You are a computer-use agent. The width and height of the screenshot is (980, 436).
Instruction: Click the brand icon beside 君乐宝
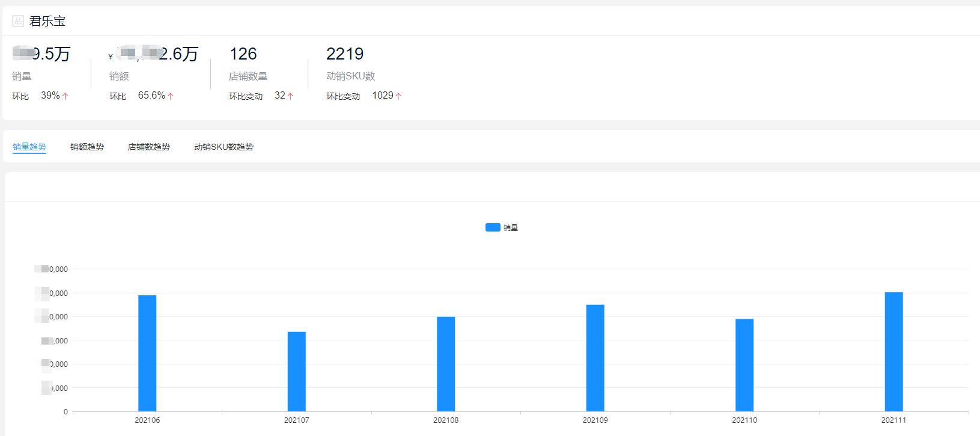click(18, 22)
